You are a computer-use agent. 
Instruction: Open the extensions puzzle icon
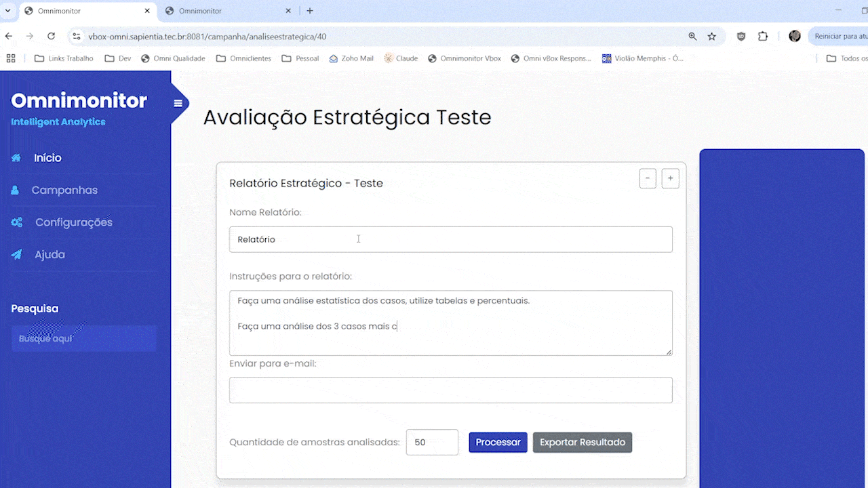[763, 37]
